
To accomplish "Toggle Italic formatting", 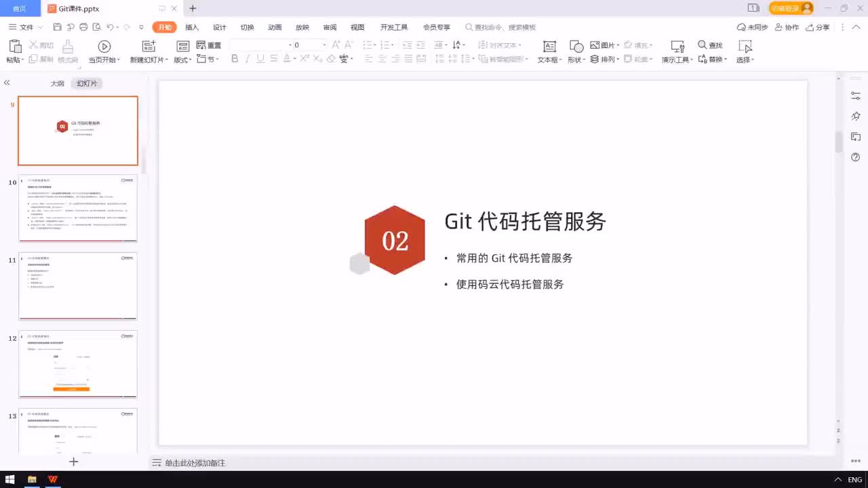I will pos(248,59).
